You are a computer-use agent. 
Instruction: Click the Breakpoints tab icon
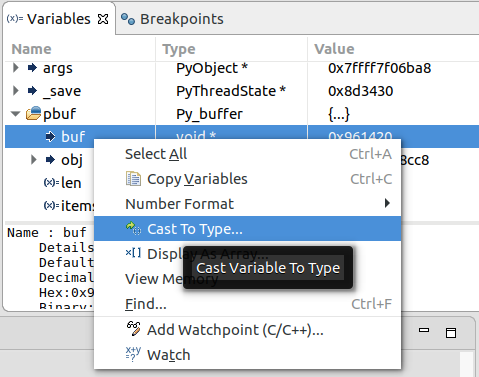(128, 19)
